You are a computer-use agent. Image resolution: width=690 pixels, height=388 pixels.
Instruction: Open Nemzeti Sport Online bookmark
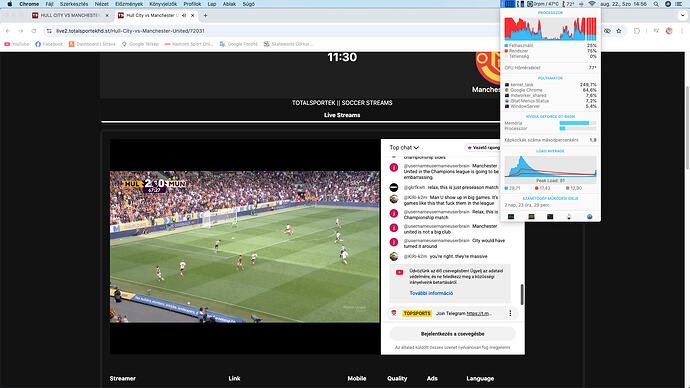point(189,44)
